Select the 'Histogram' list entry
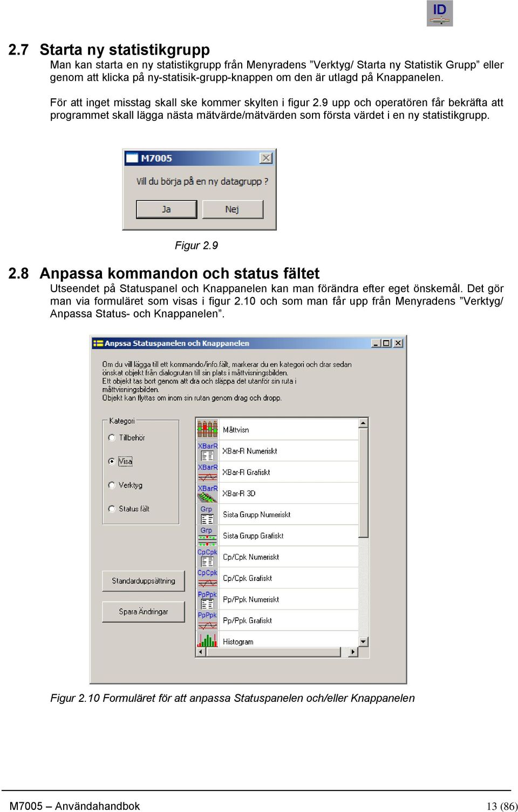 coord(238,642)
